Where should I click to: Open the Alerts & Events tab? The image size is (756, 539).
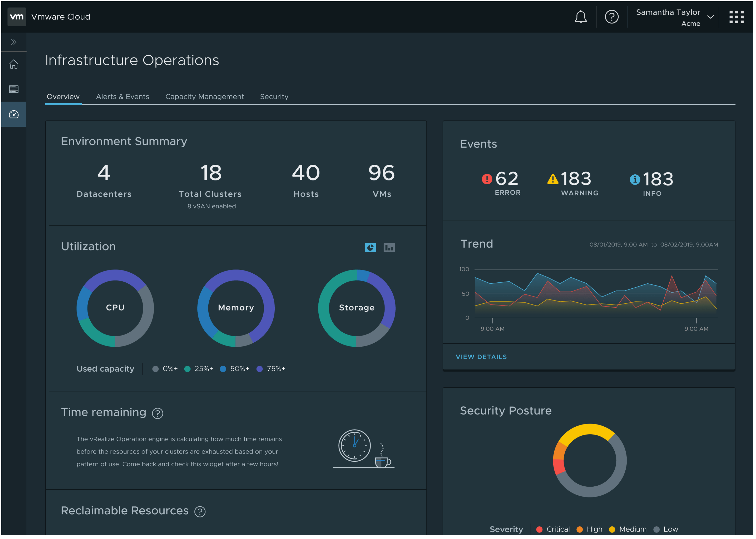pos(122,97)
